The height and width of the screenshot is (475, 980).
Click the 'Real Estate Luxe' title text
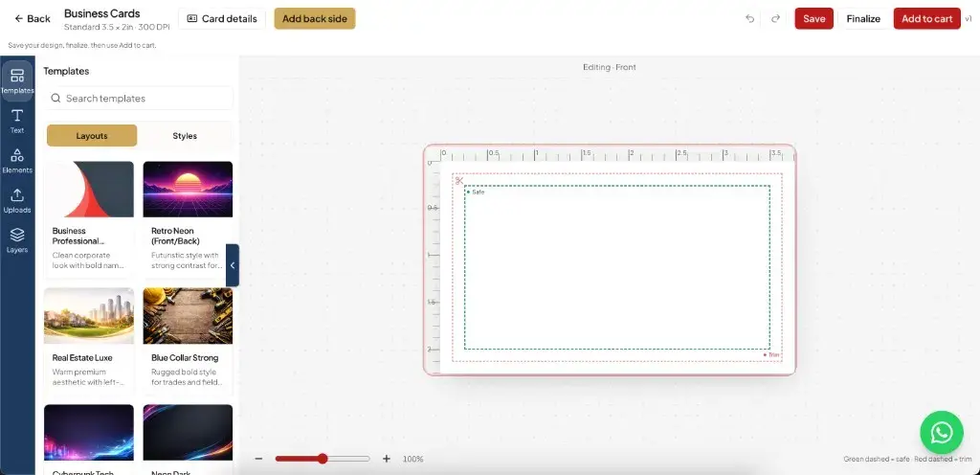(x=82, y=358)
